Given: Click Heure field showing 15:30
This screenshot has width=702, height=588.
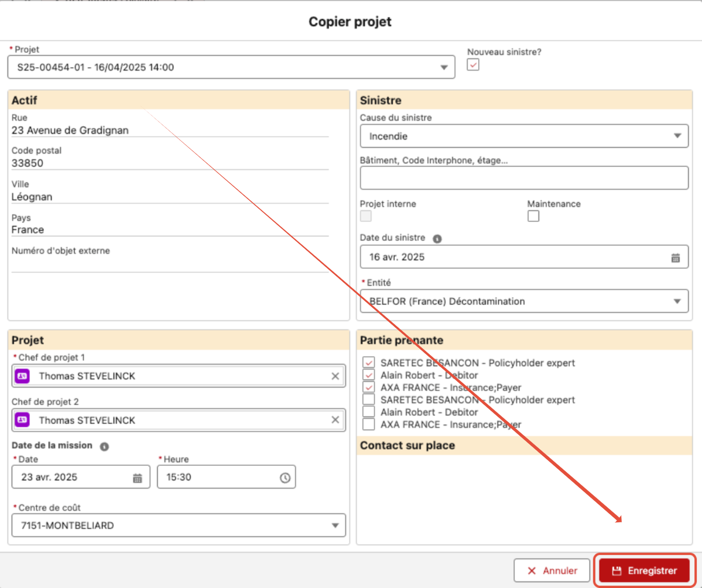Looking at the screenshot, I should point(226,477).
